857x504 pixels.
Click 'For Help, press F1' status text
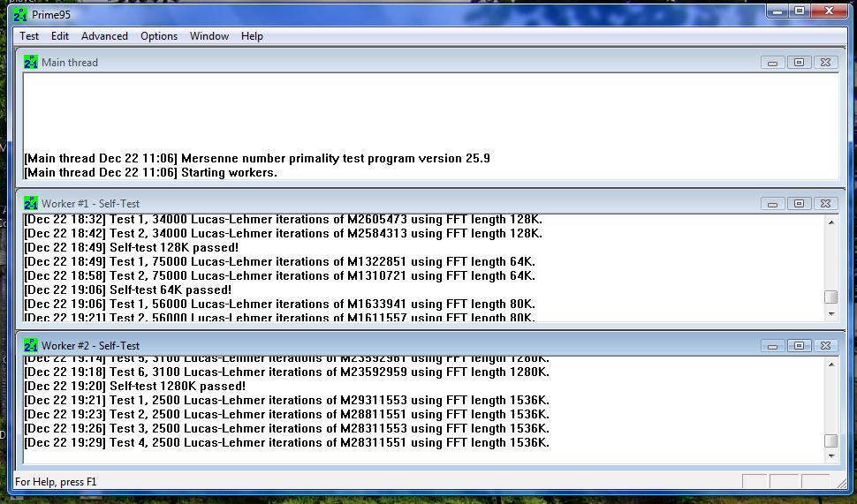[x=56, y=482]
